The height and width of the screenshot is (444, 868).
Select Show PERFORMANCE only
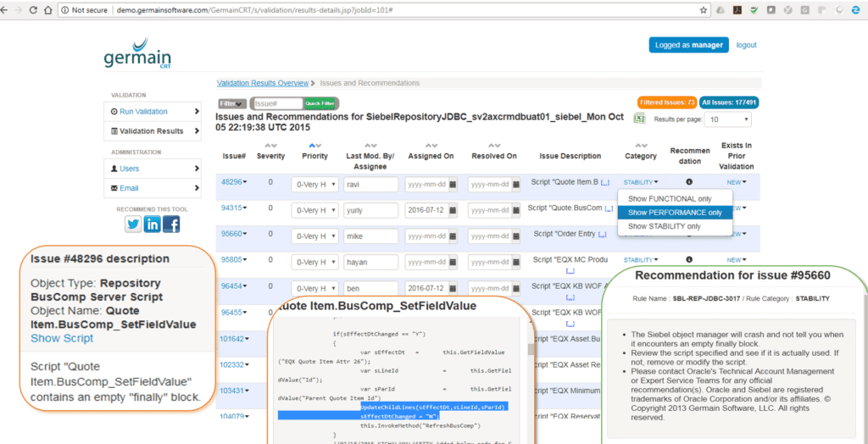[x=675, y=212]
